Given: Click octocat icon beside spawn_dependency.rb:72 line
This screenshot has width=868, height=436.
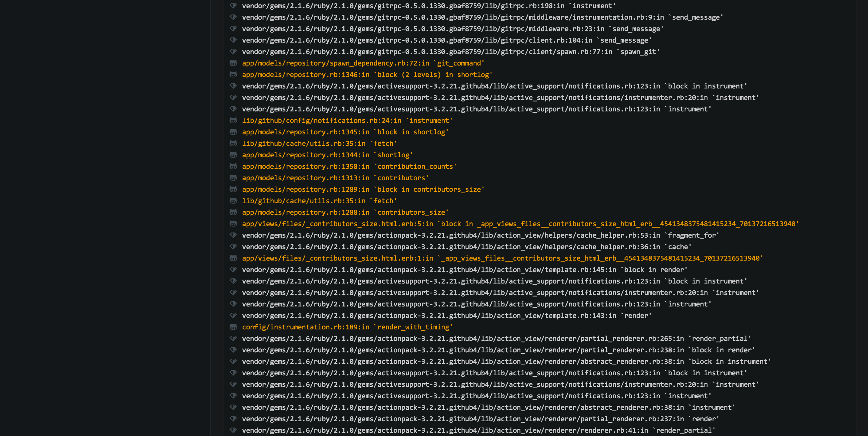Looking at the screenshot, I should [233, 63].
